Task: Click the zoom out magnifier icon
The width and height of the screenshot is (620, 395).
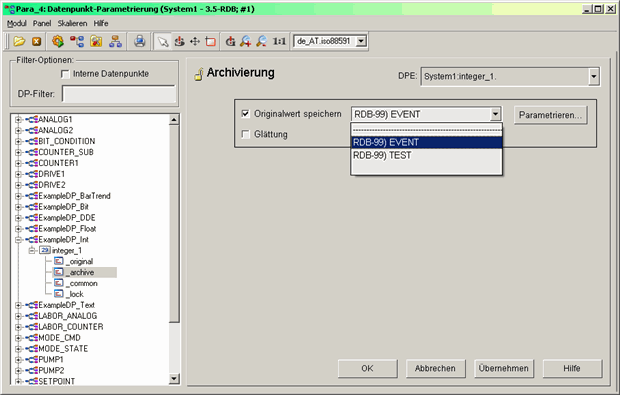Action: (x=261, y=41)
